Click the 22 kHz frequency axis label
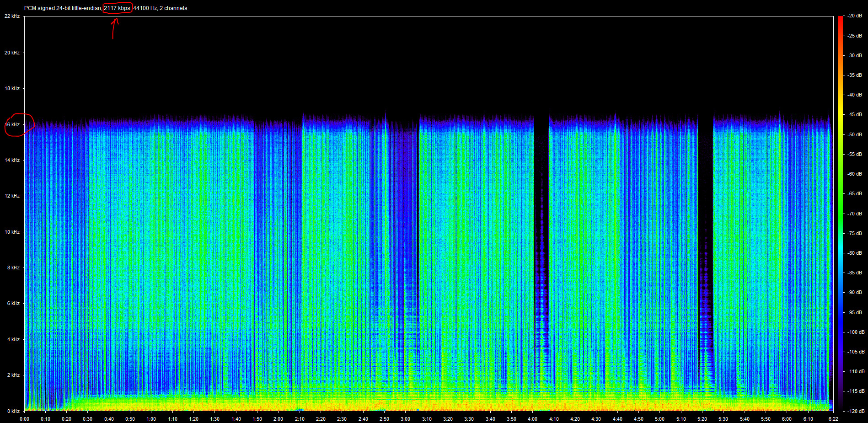Screen dimensions: 868x423 (12, 16)
